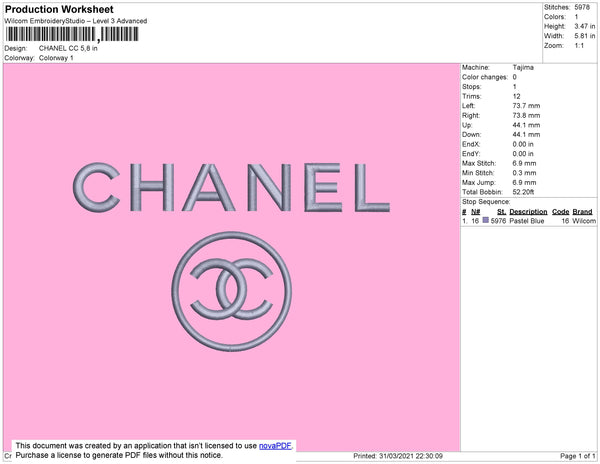Click the interlocking CC circle logo
Image resolution: width=600 pixels, height=464 pixels.
click(x=232, y=291)
